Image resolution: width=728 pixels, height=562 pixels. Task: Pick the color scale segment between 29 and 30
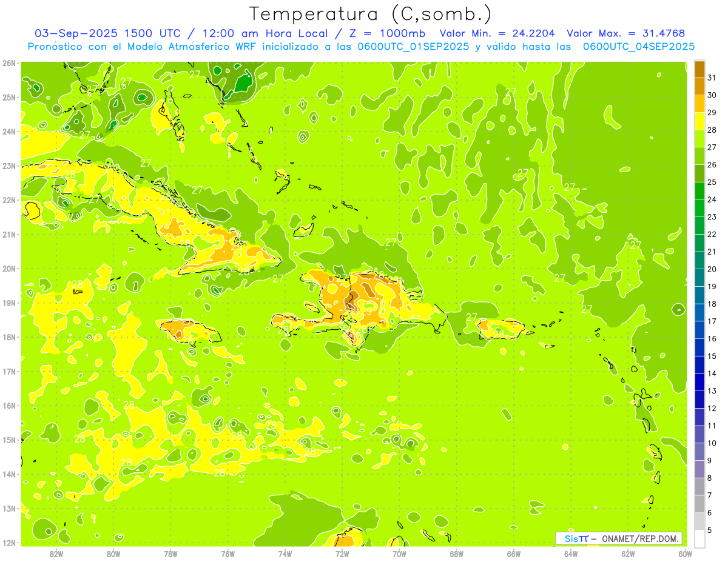click(699, 104)
